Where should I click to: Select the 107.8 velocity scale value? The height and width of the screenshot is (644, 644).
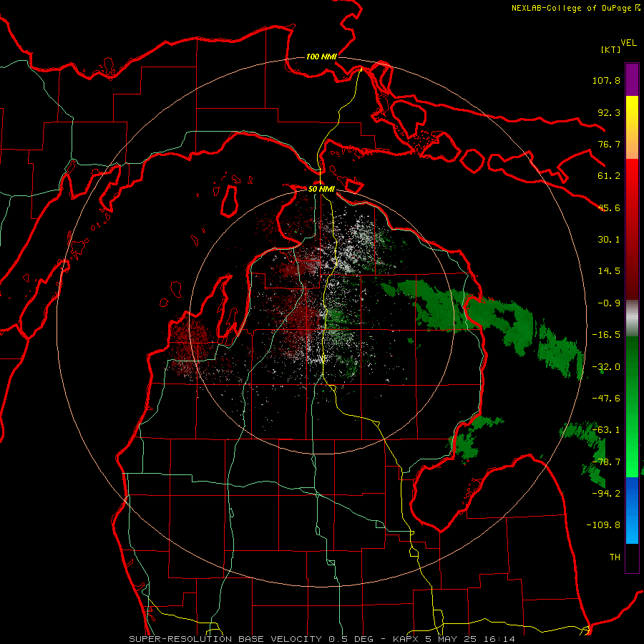click(606, 80)
